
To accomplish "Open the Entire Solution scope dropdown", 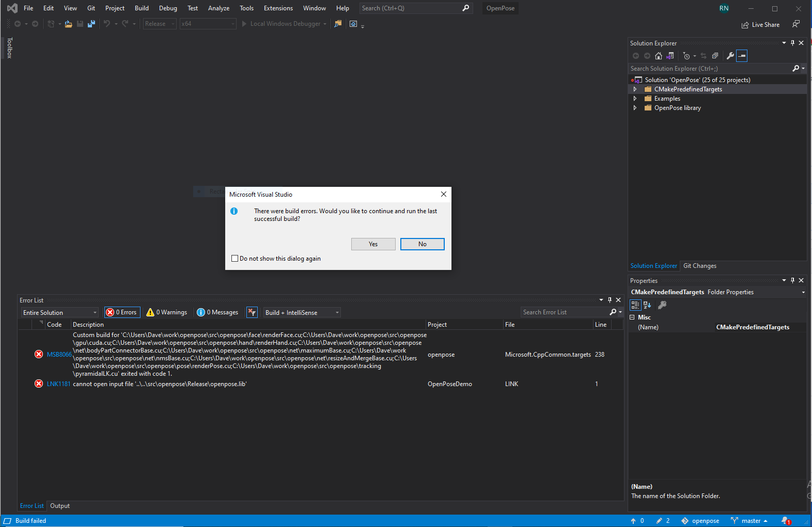I will click(x=59, y=312).
